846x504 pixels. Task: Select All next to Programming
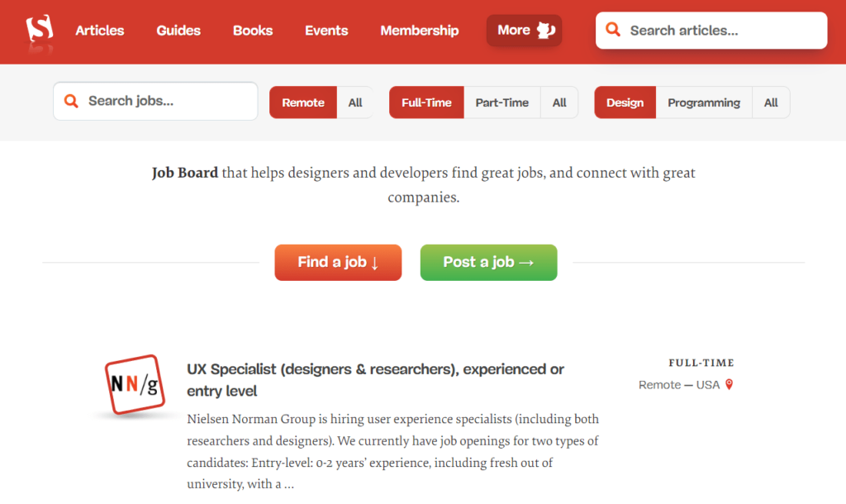771,102
